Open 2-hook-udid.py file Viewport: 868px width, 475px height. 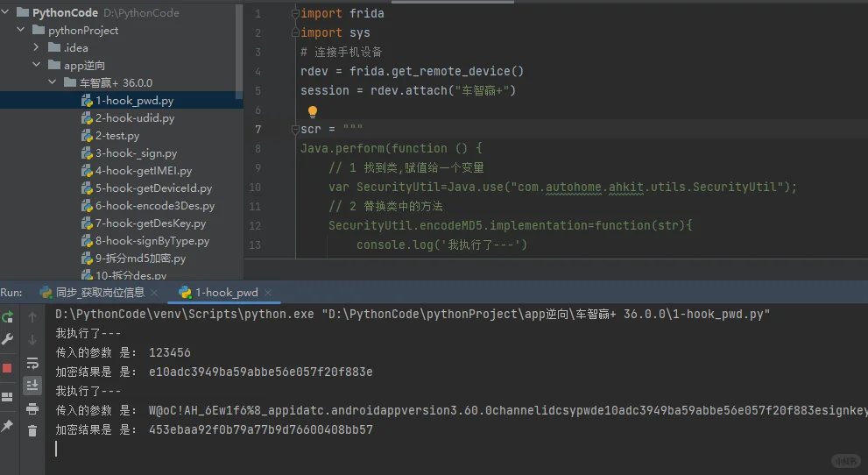(135, 118)
